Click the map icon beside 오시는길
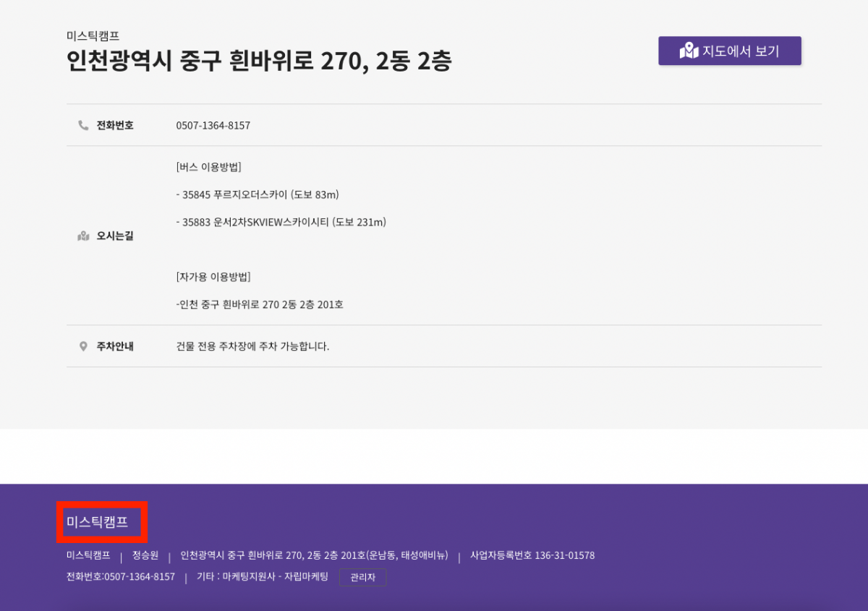 (x=83, y=236)
